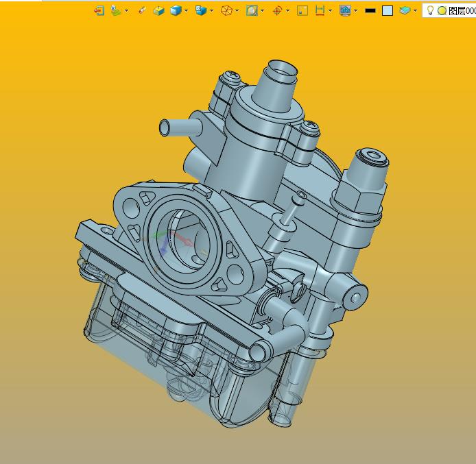Image resolution: width=476 pixels, height=464 pixels.
Task: Open dropdown beside the datum plane icon
Action: [x=127, y=11]
